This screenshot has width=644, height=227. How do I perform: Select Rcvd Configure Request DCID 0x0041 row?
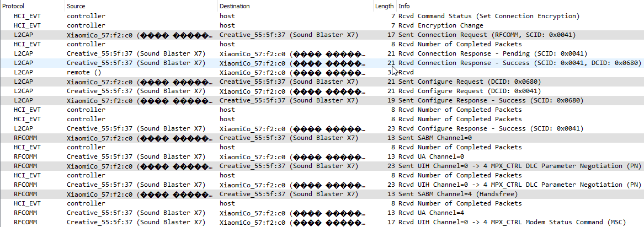[x=322, y=91]
